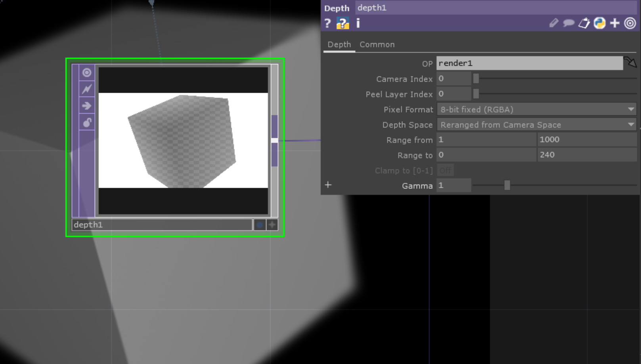641x364 pixels.
Task: Toggle viewer active flag on depth1 node
Action: coord(87,72)
